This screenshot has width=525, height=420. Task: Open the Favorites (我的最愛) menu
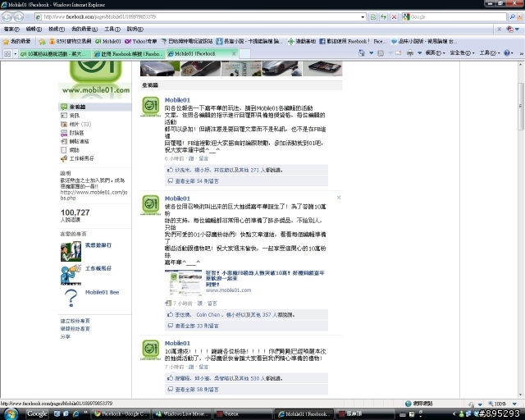coord(84,30)
